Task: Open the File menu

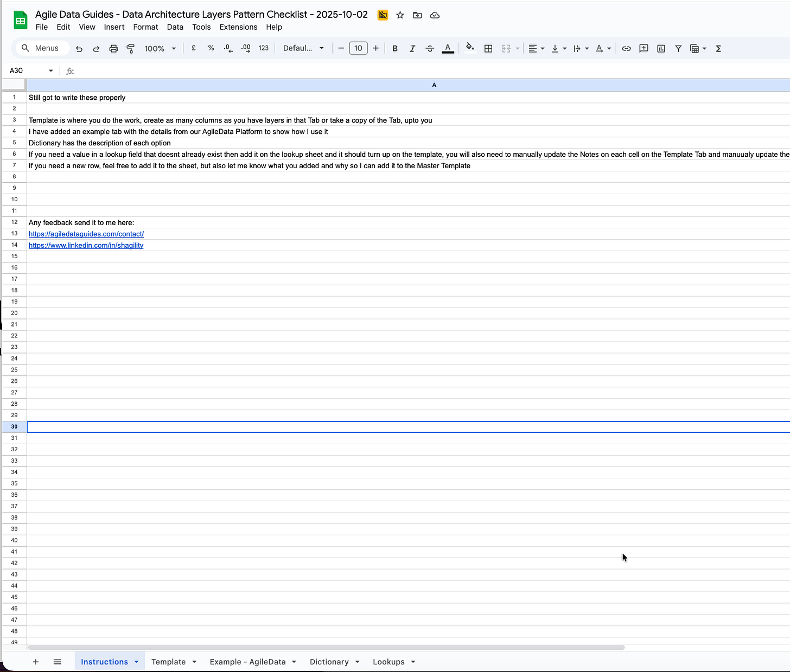Action: pyautogui.click(x=42, y=27)
